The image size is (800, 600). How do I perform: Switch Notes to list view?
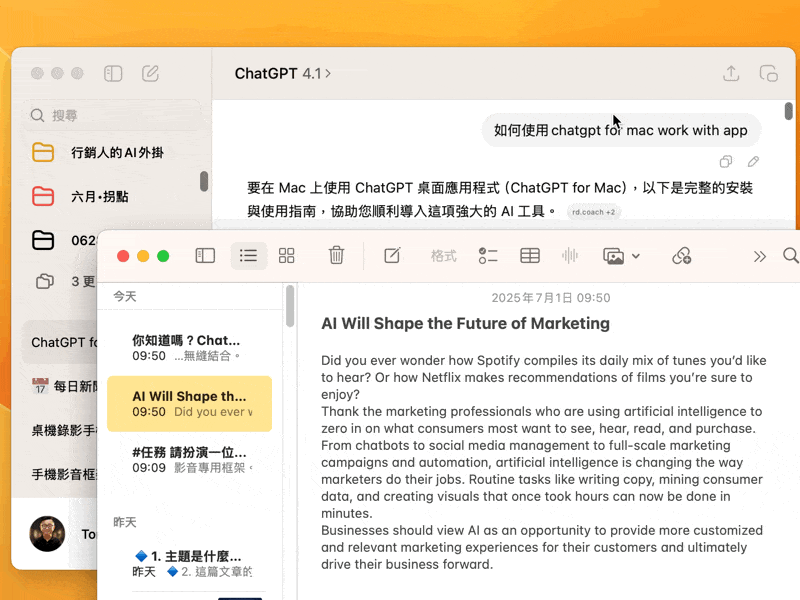coord(248,256)
